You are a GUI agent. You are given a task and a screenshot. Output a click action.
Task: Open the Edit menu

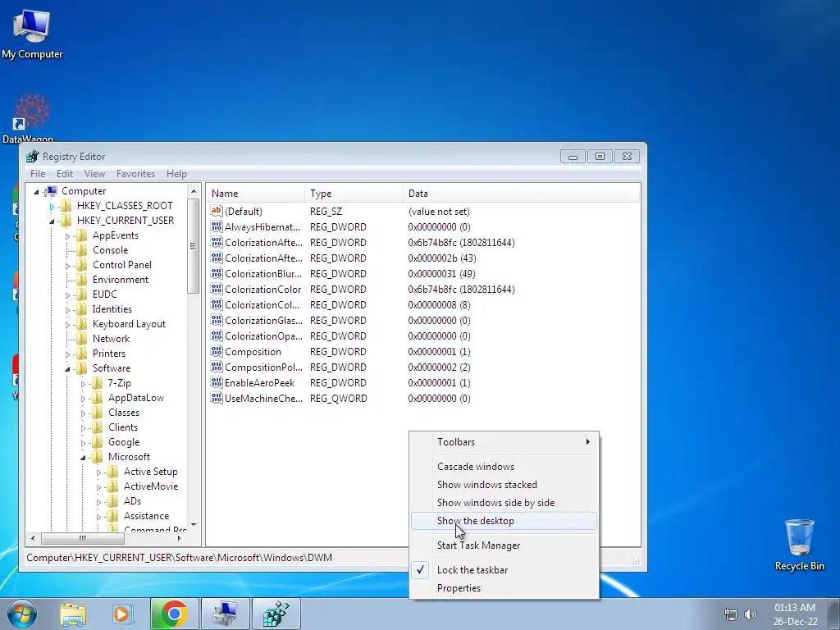pos(64,174)
